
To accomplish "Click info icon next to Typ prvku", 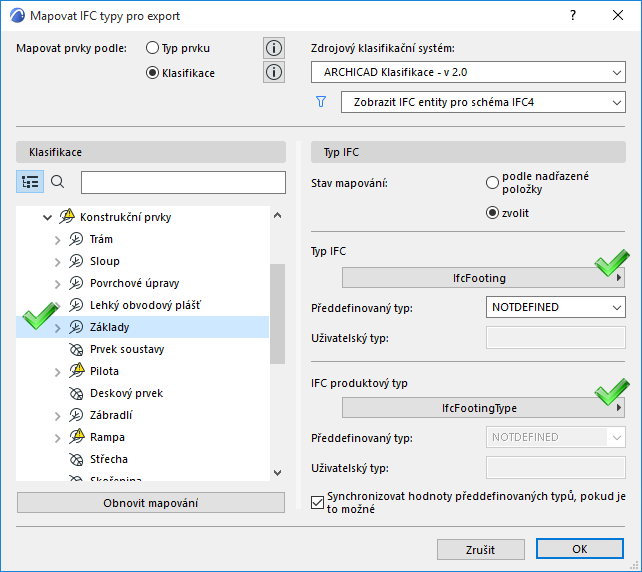I will pyautogui.click(x=274, y=48).
